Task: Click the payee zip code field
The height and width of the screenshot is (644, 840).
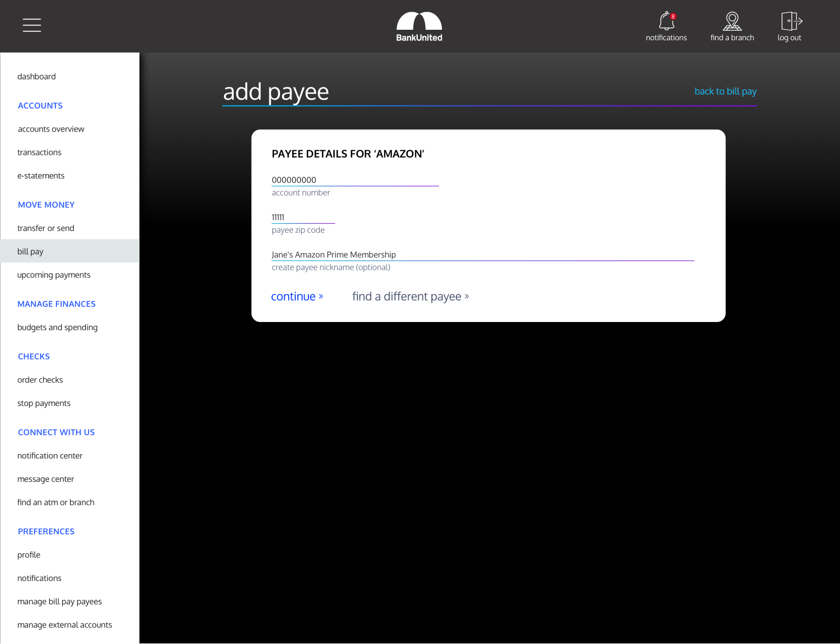Action: point(303,217)
